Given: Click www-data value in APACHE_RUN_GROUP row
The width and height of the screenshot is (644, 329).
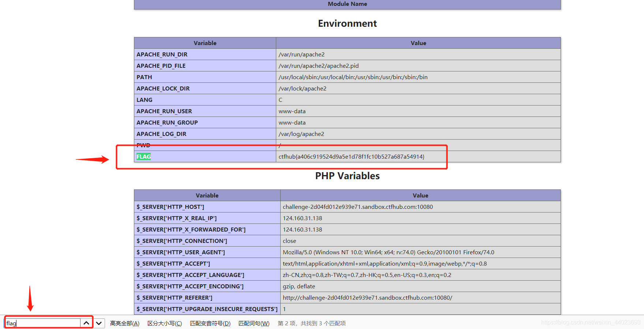Looking at the screenshot, I should pyautogui.click(x=292, y=122).
